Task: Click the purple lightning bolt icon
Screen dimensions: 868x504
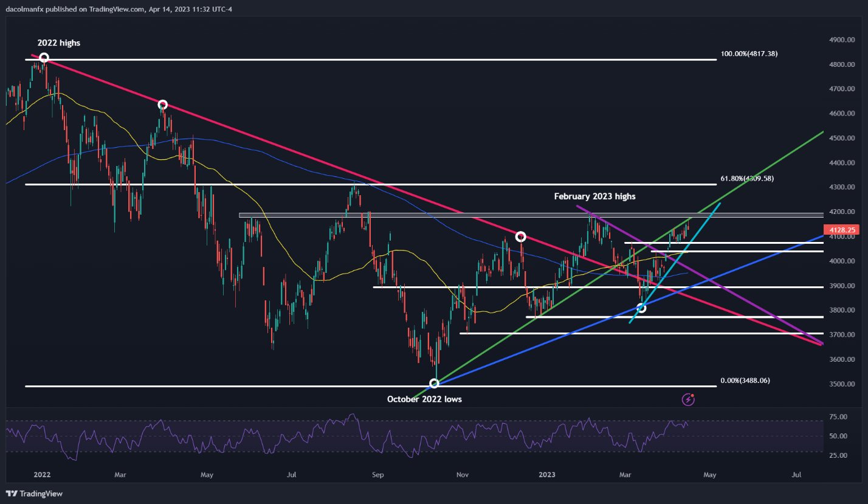Action: 688,399
